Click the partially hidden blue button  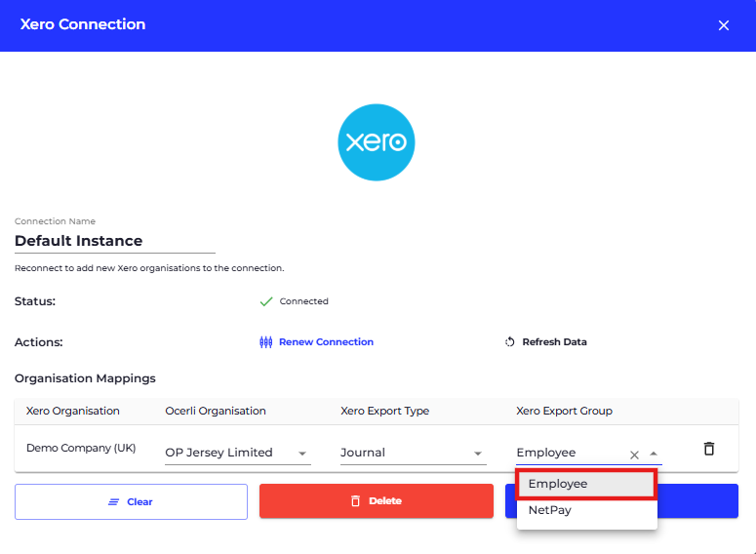[x=698, y=501]
